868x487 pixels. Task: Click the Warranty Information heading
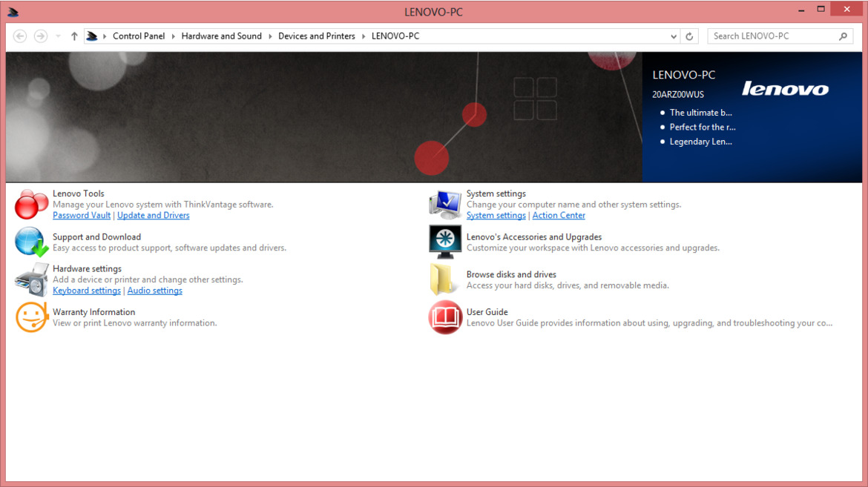(x=93, y=312)
